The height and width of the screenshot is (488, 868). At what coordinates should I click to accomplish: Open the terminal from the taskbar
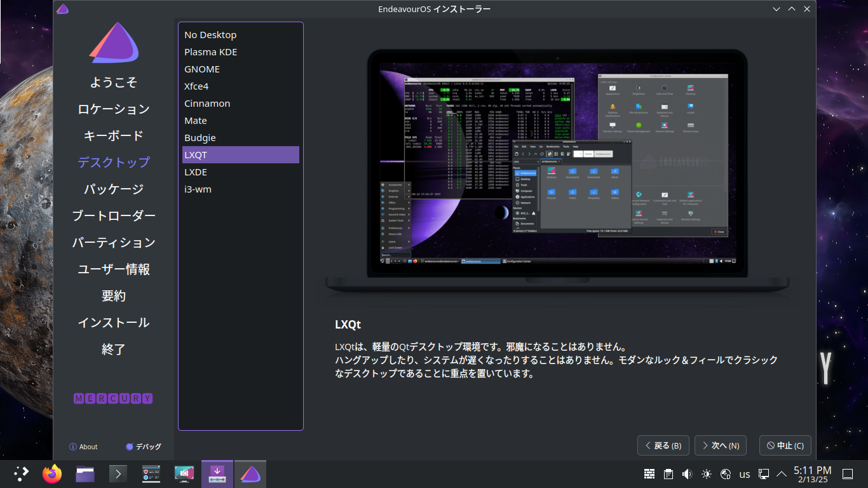(x=118, y=474)
